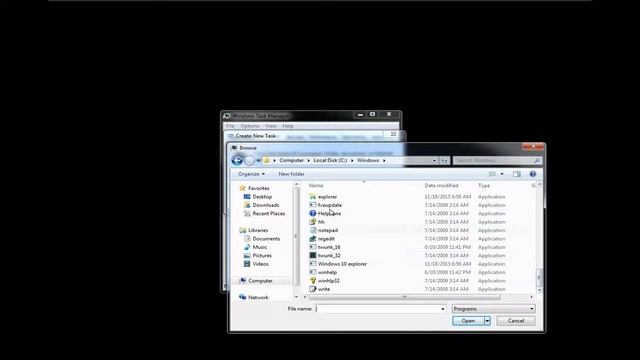Select the twunk_32 file icon
640x360 pixels.
(x=313, y=256)
